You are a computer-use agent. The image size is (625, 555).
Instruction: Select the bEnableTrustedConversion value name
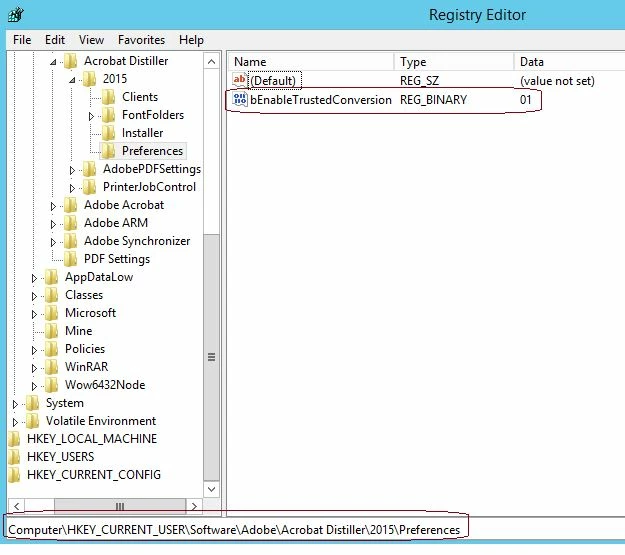321,100
